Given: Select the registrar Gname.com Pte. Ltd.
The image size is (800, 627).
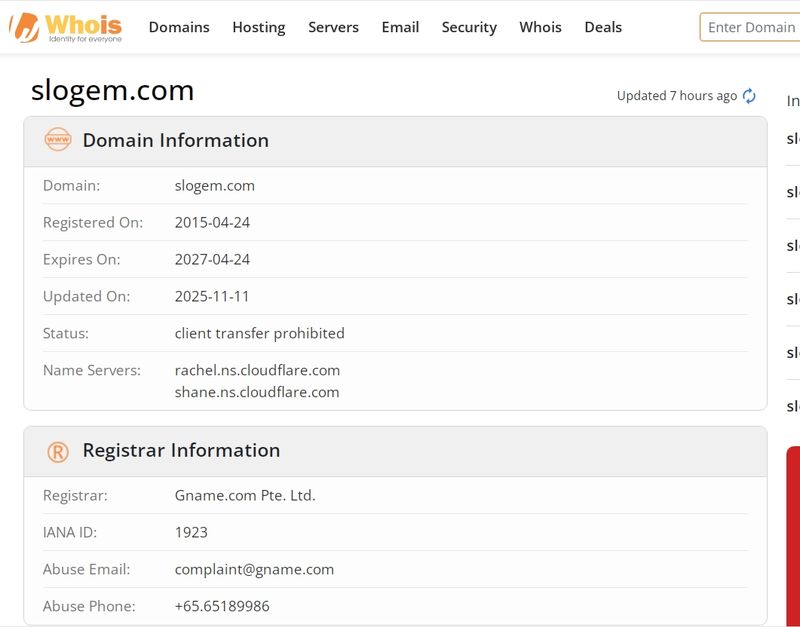Looking at the screenshot, I should 245,495.
